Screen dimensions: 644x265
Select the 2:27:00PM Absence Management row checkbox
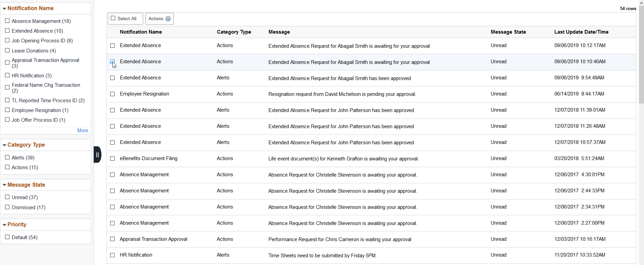112,223
